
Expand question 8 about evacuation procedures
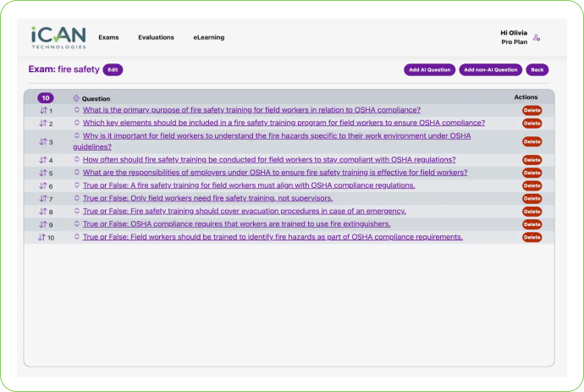(x=76, y=211)
